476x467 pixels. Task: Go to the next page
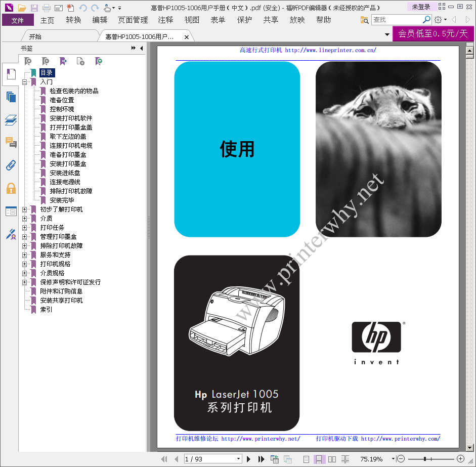[x=249, y=459]
